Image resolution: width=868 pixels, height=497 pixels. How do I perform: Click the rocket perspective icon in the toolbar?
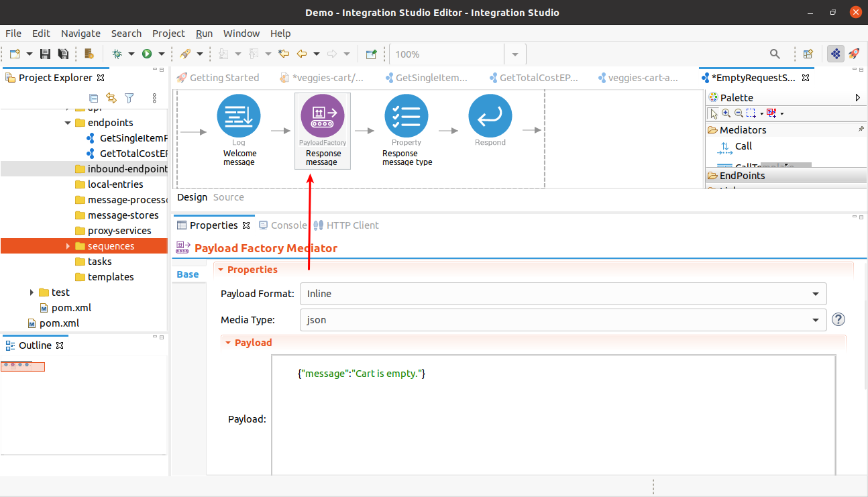coord(854,54)
